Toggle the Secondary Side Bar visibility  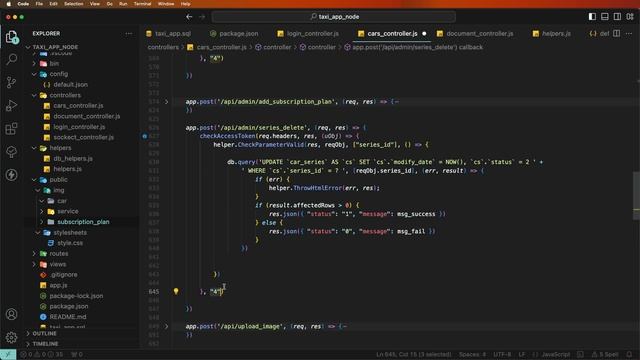click(x=617, y=17)
